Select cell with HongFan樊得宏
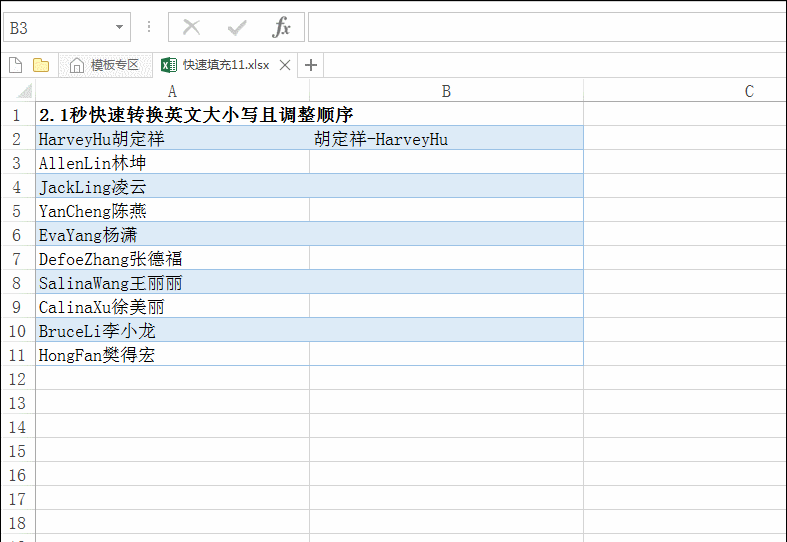787x542 pixels. [x=172, y=355]
